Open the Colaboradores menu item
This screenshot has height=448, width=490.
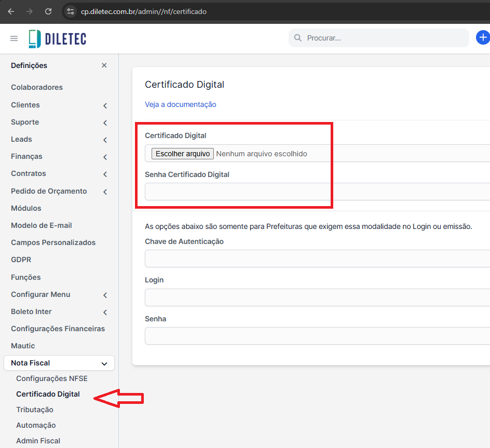pos(37,87)
